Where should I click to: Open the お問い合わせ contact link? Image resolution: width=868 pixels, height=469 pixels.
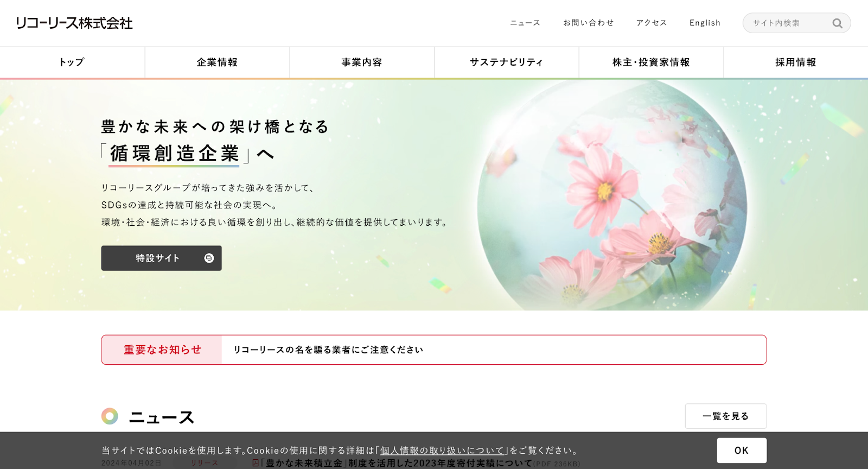(x=589, y=23)
